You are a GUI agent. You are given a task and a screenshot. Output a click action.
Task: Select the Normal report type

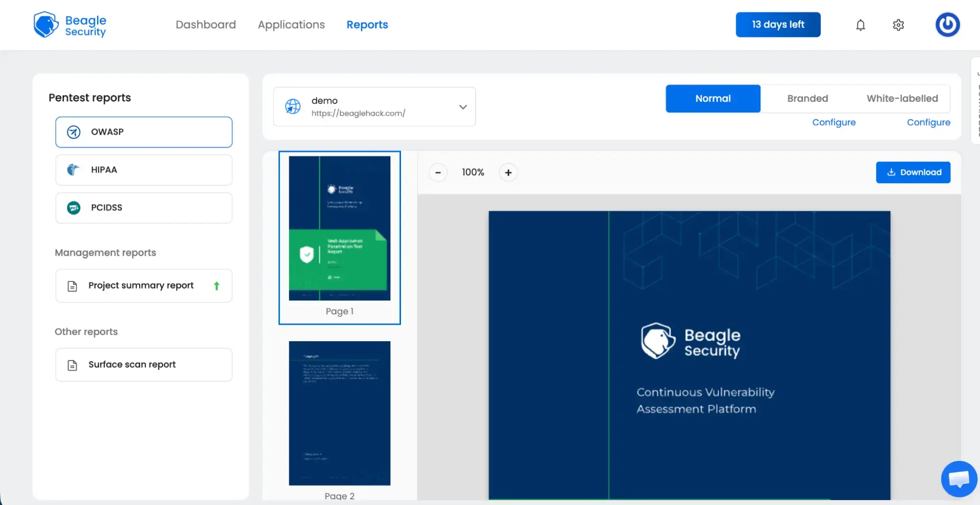(713, 99)
